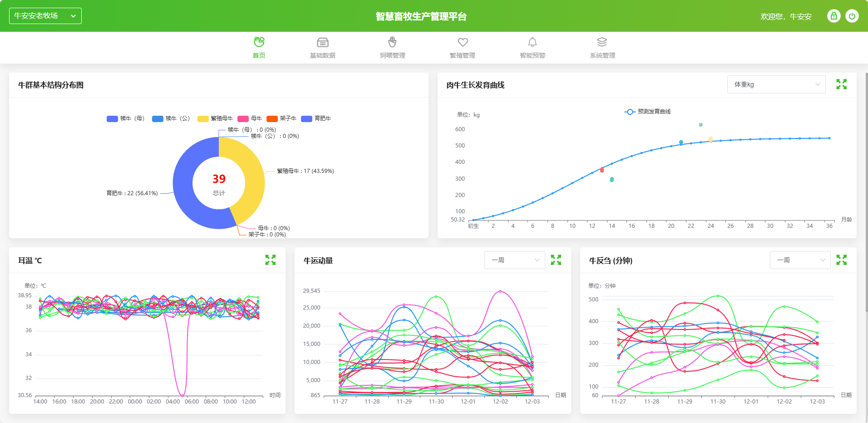Open the 系统管理 navigation item

602,48
